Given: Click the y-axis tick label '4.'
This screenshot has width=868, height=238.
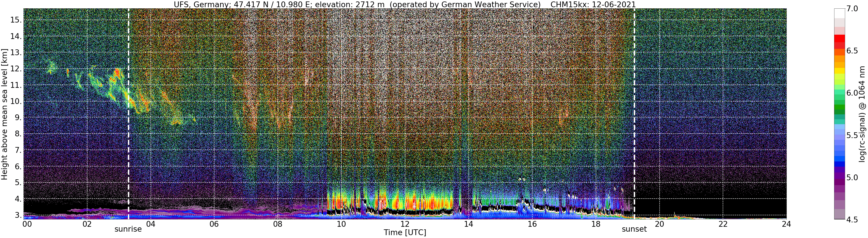Looking at the screenshot, I should click(18, 199).
